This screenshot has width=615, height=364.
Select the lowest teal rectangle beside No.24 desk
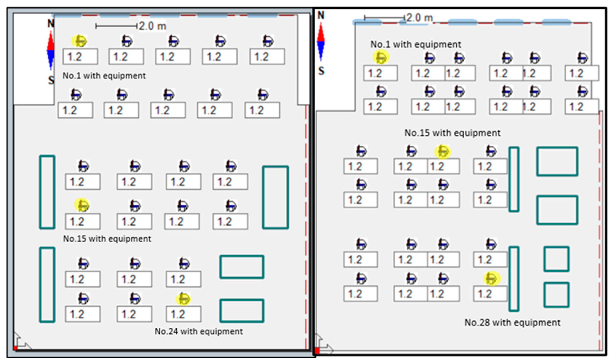click(x=242, y=311)
